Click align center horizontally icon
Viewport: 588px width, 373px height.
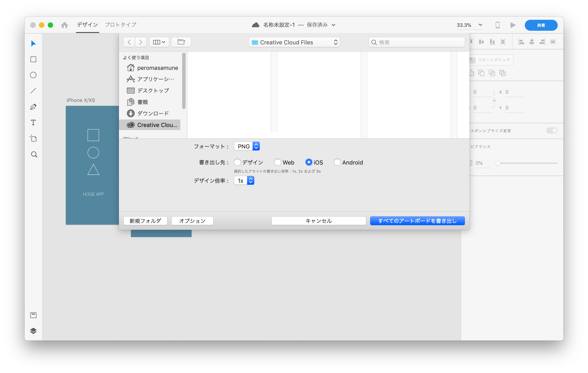pyautogui.click(x=532, y=42)
